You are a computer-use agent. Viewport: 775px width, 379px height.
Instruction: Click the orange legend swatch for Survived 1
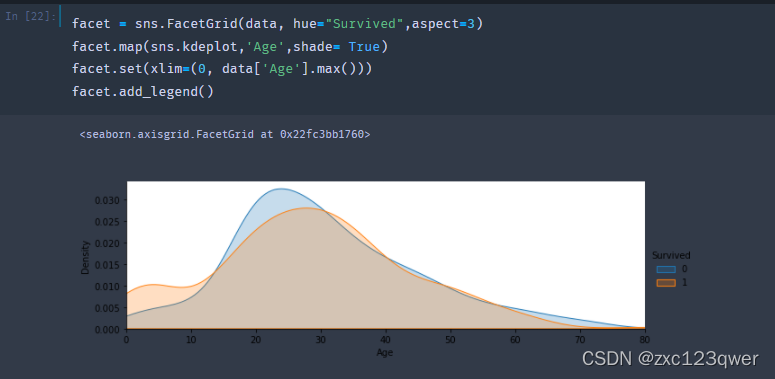(666, 283)
